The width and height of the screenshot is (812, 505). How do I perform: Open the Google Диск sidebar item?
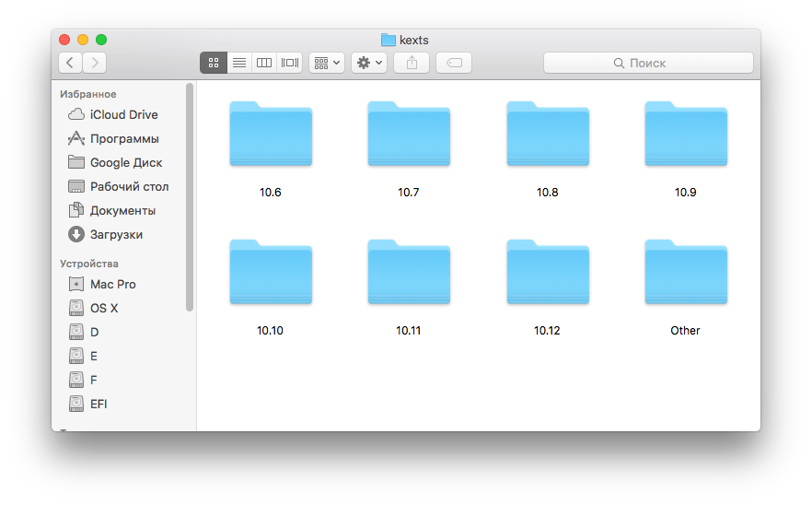coord(125,163)
